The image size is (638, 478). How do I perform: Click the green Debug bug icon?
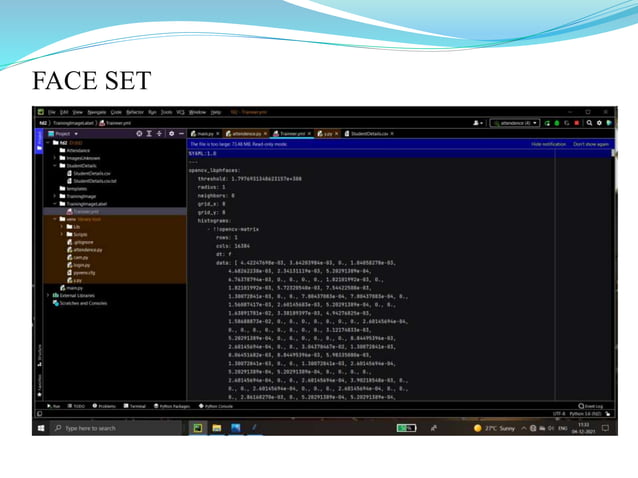(557, 123)
